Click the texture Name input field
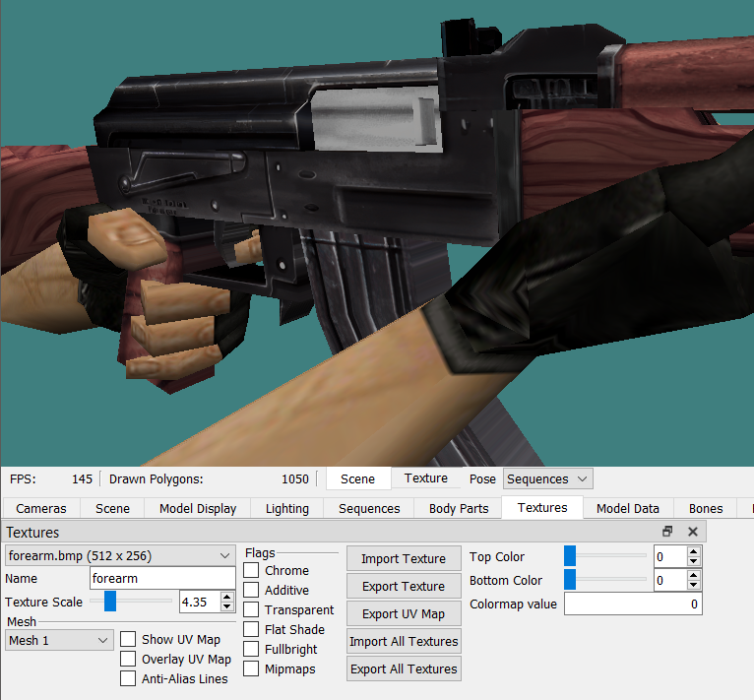The height and width of the screenshot is (700, 754). click(x=162, y=578)
